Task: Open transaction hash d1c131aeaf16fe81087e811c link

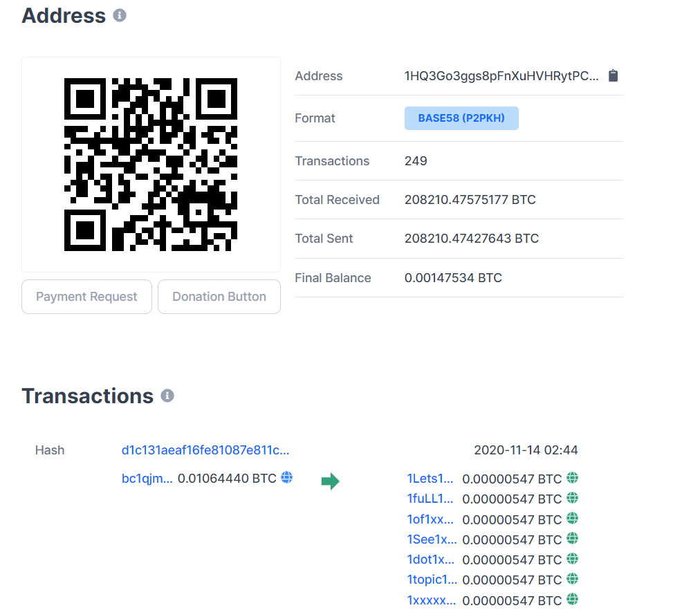Action: (x=205, y=450)
